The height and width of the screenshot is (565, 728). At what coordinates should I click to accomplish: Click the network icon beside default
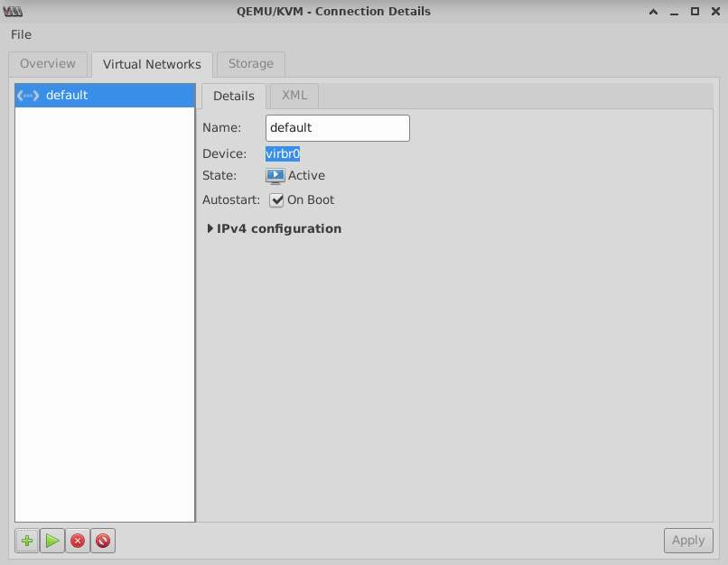pyautogui.click(x=28, y=95)
